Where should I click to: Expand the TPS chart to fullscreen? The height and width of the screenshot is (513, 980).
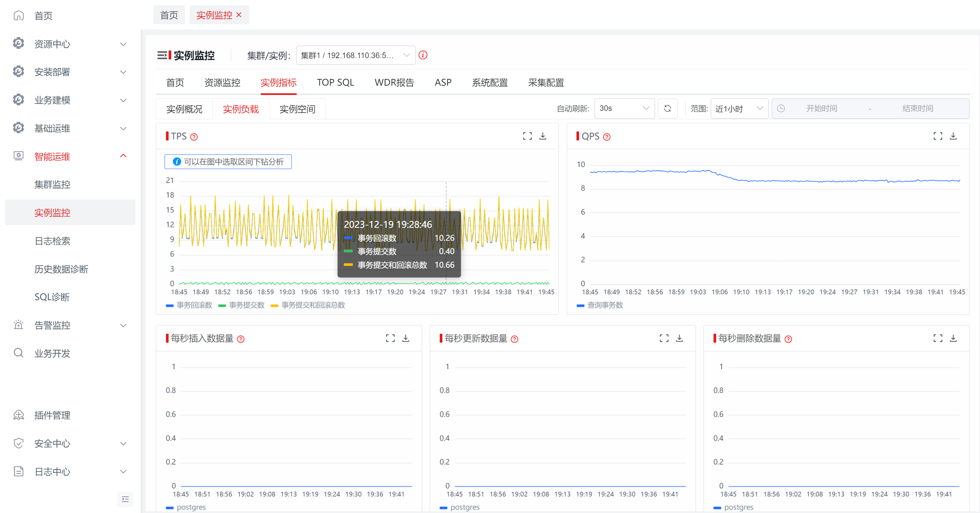tap(527, 136)
